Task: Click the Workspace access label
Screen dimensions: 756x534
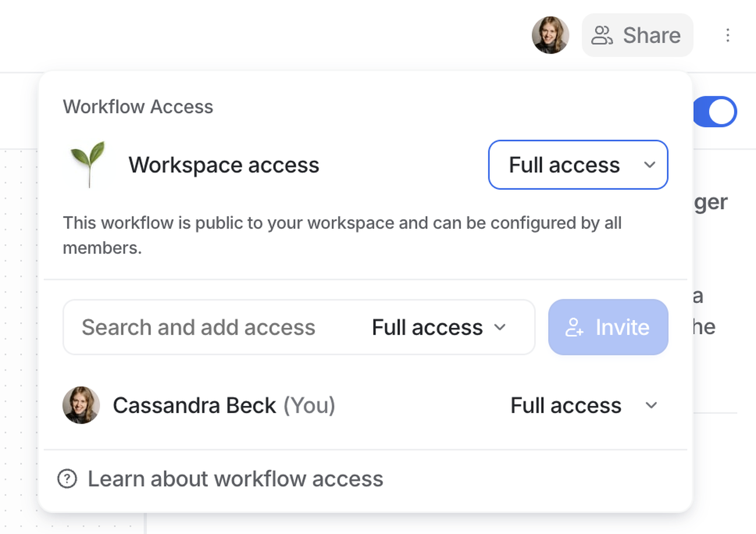Action: coord(224,165)
